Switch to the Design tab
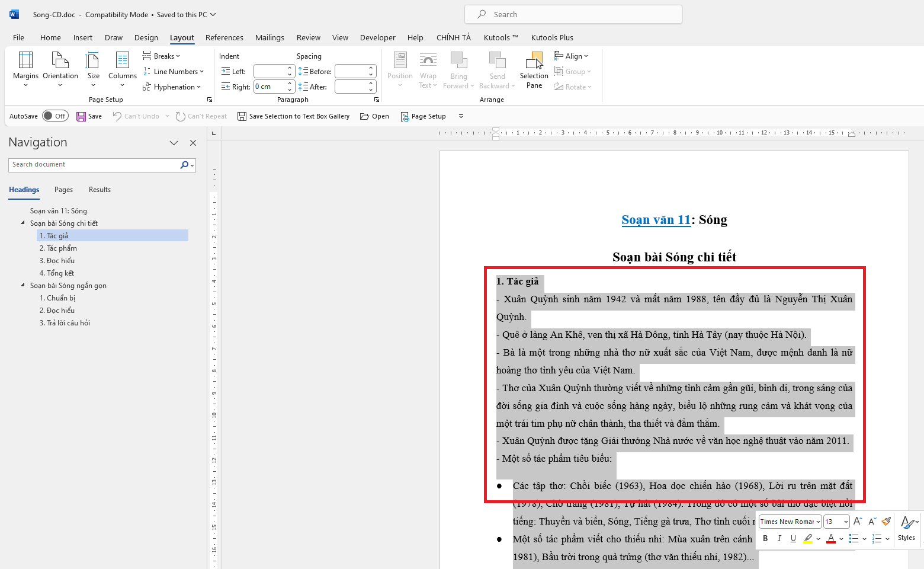Image resolution: width=924 pixels, height=569 pixels. pyautogui.click(x=146, y=37)
